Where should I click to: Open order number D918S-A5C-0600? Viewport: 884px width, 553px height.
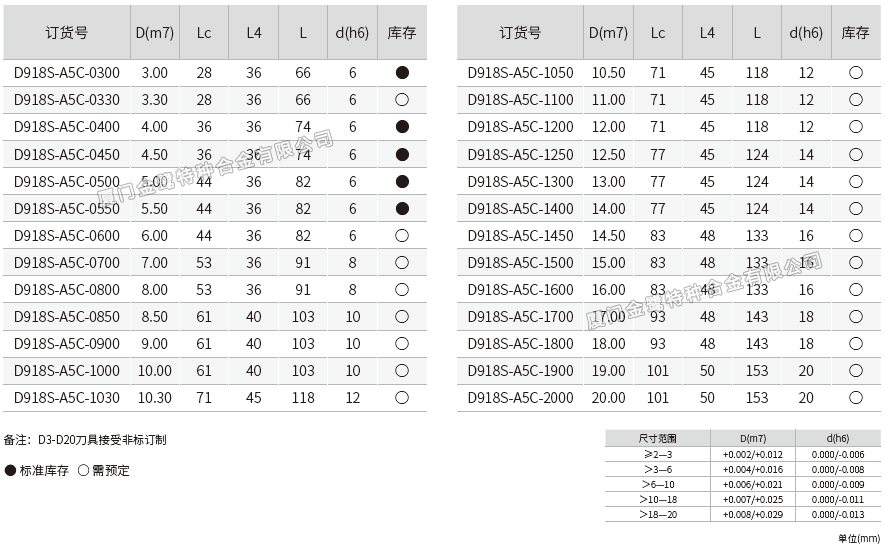66,235
